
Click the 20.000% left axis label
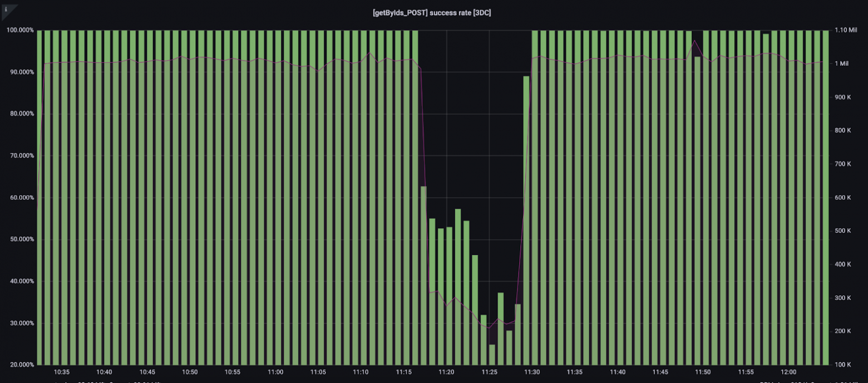19,365
